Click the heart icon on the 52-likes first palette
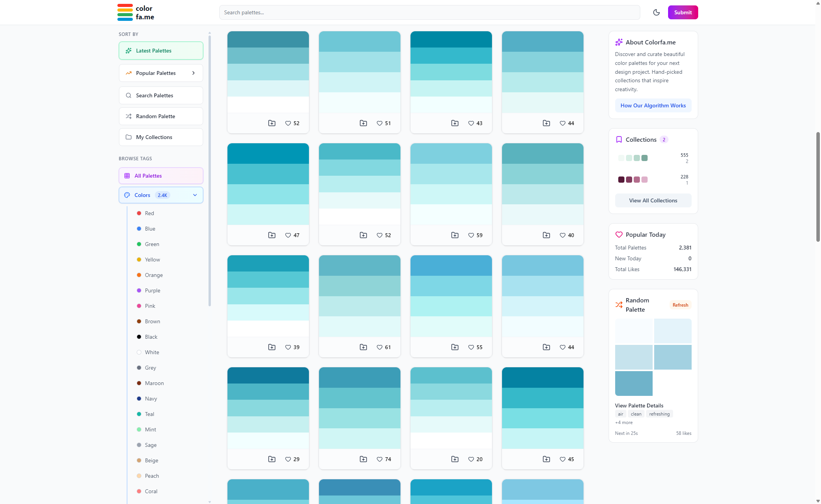This screenshot has height=504, width=821. coord(288,123)
